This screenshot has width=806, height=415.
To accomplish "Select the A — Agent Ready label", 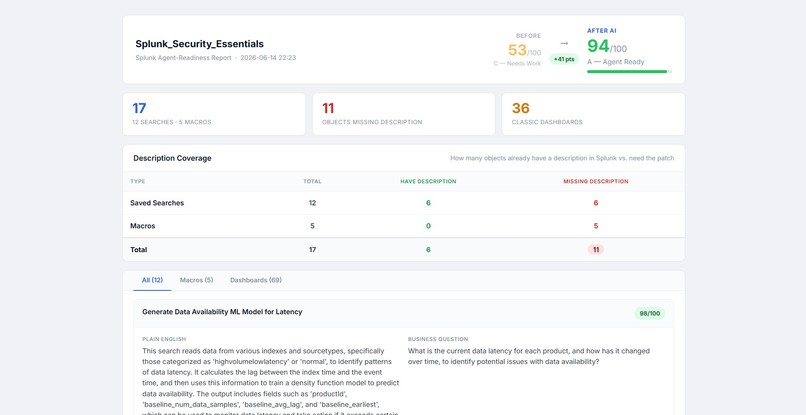I will 615,62.
